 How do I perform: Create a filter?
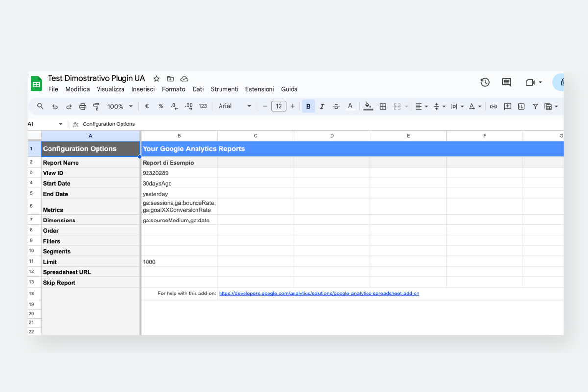point(535,106)
